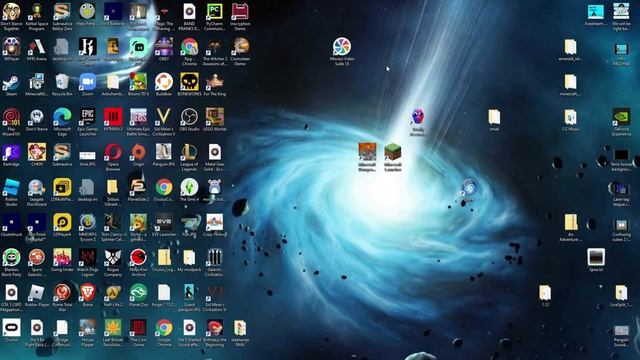Open Watch Dogs Legion shortcut

87,258
